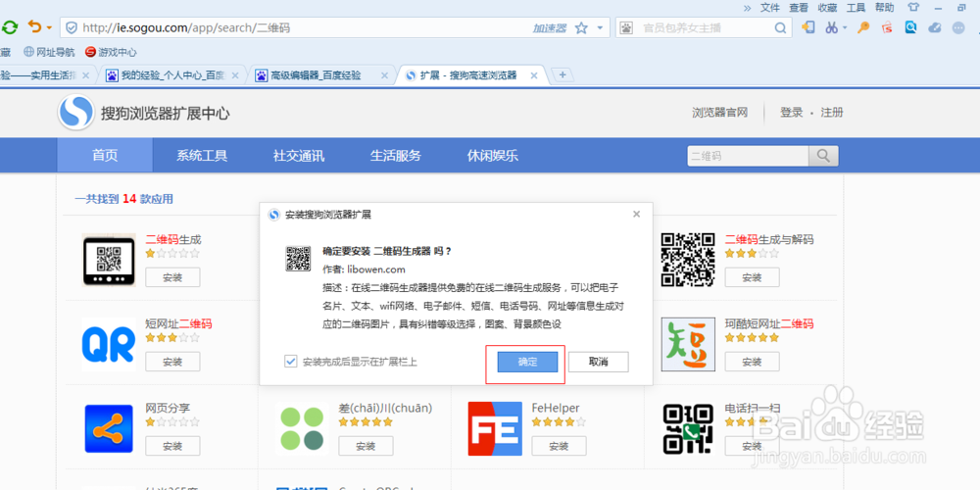
Task: Open the dropdown beside the undo arrow
Action: 49,28
